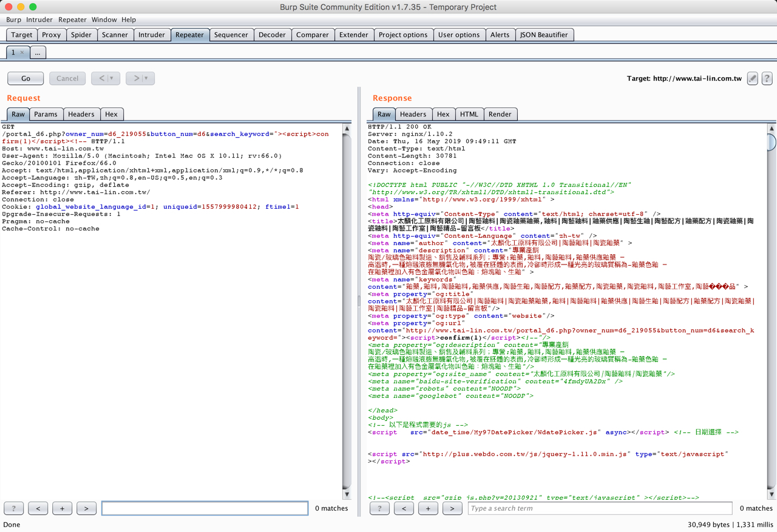
Task: Show the request Raw view
Action: pyautogui.click(x=18, y=114)
